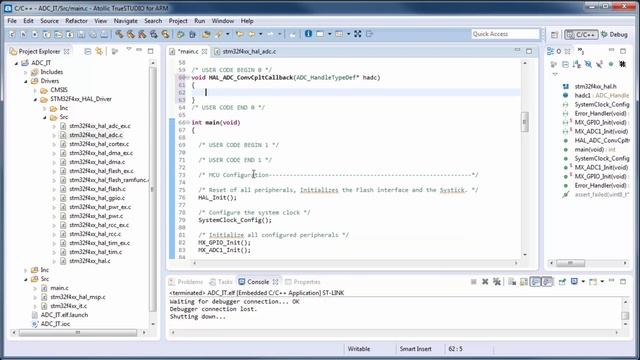Expand the project-level Inc folder

pos(25,270)
